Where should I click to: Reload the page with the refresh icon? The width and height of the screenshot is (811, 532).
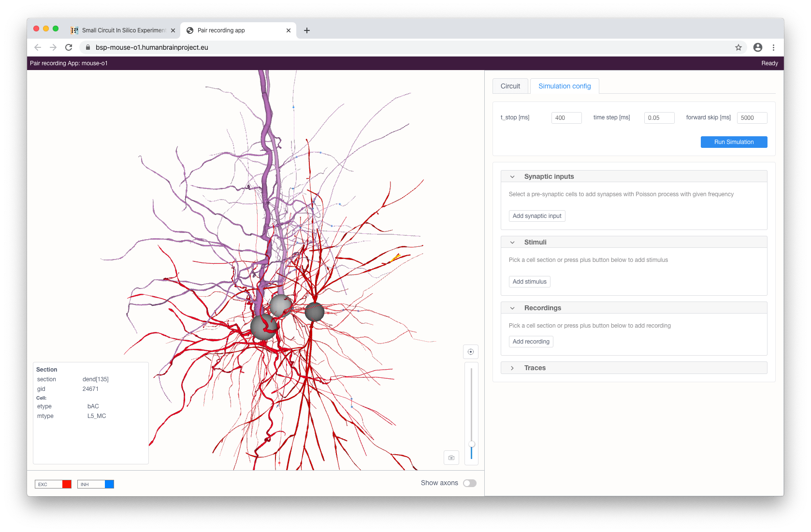(69, 47)
